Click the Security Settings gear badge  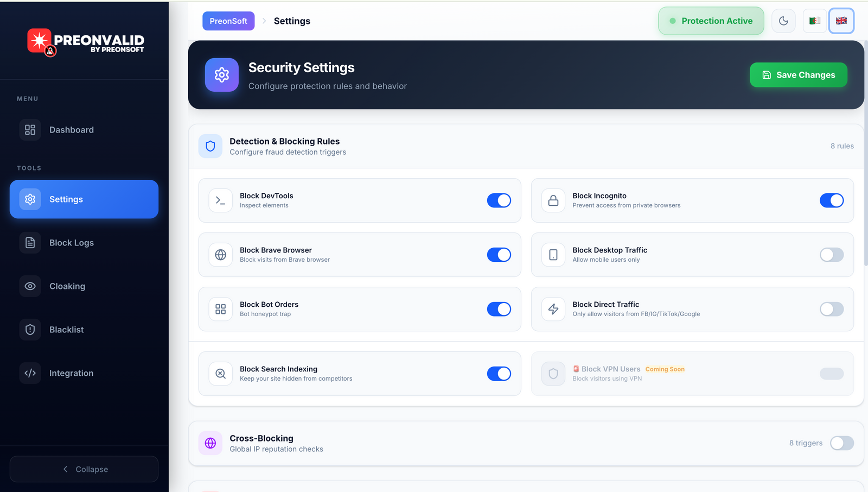(x=221, y=75)
